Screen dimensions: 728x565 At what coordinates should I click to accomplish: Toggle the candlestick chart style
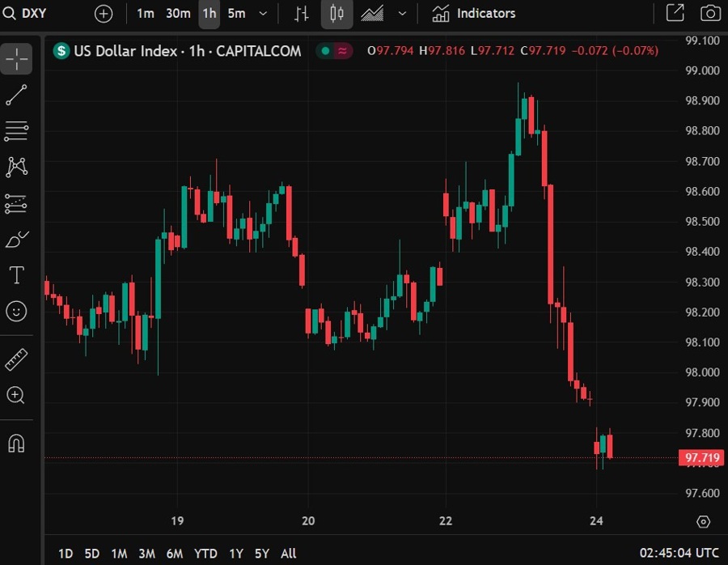tap(336, 13)
